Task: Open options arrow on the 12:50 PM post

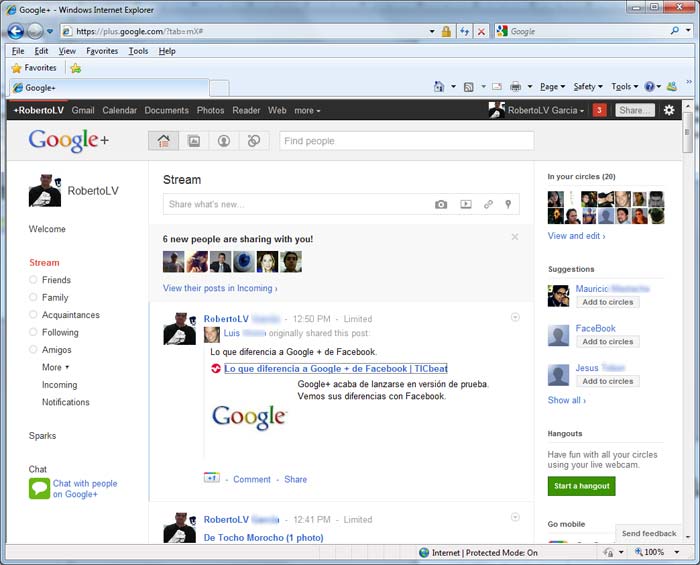Action: pos(515,317)
